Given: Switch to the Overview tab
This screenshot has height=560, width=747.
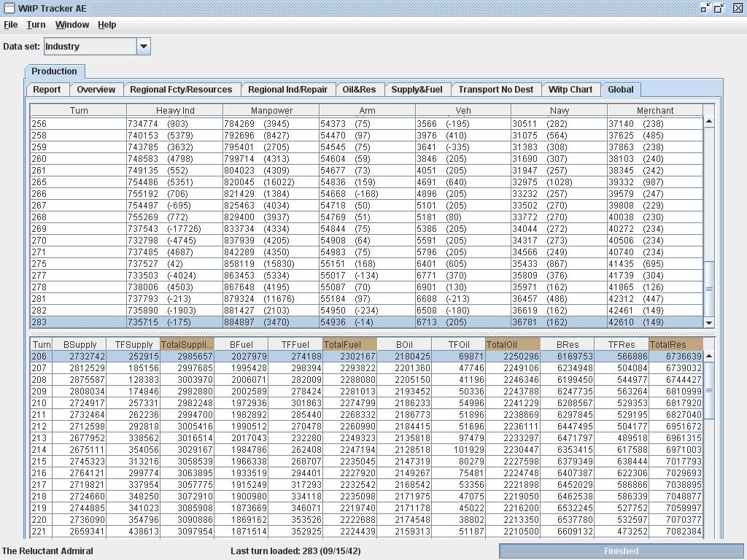Looking at the screenshot, I should [96, 90].
